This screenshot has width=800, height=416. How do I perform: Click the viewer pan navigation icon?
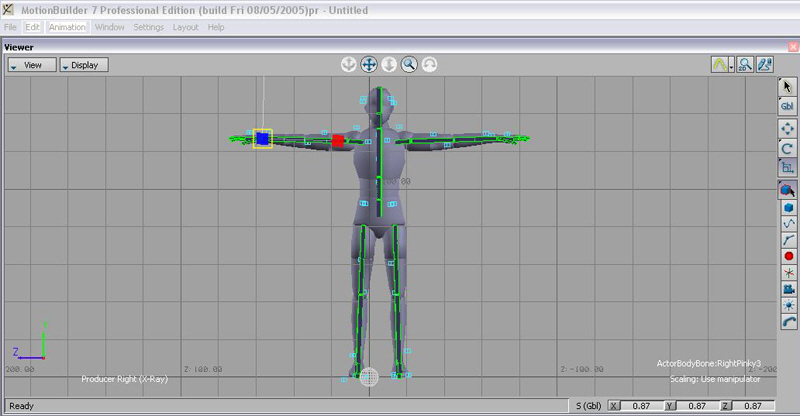(369, 64)
